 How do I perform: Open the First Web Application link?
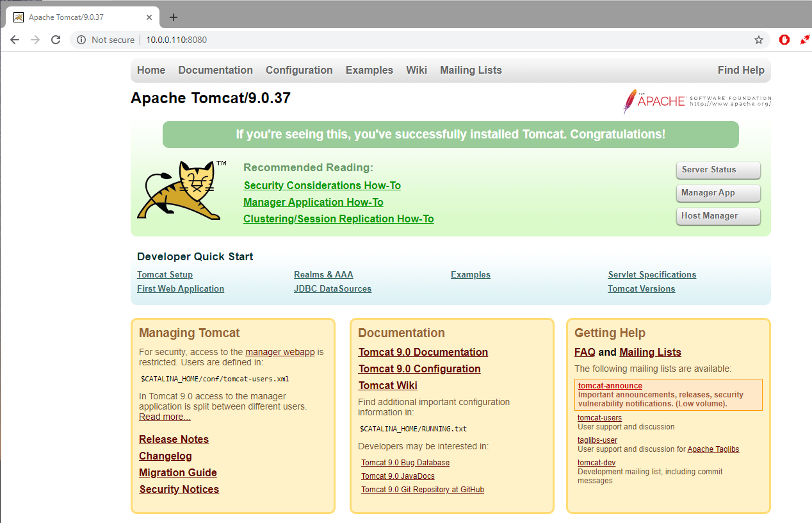pyautogui.click(x=181, y=289)
